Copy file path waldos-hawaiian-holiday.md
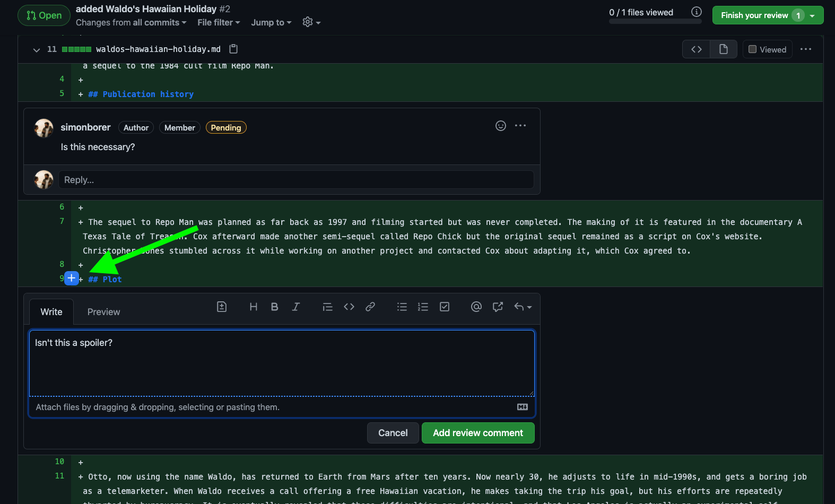 pos(233,49)
